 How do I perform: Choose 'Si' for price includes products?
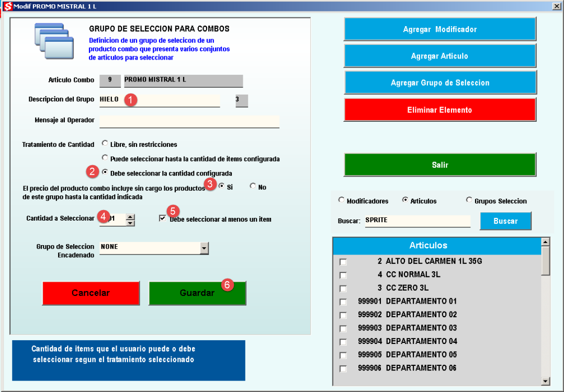pyautogui.click(x=222, y=186)
